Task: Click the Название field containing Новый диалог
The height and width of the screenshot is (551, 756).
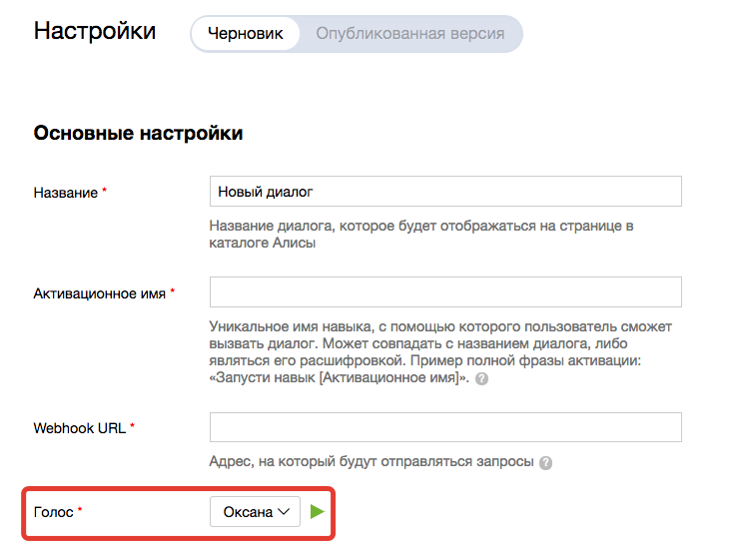Action: [x=445, y=191]
